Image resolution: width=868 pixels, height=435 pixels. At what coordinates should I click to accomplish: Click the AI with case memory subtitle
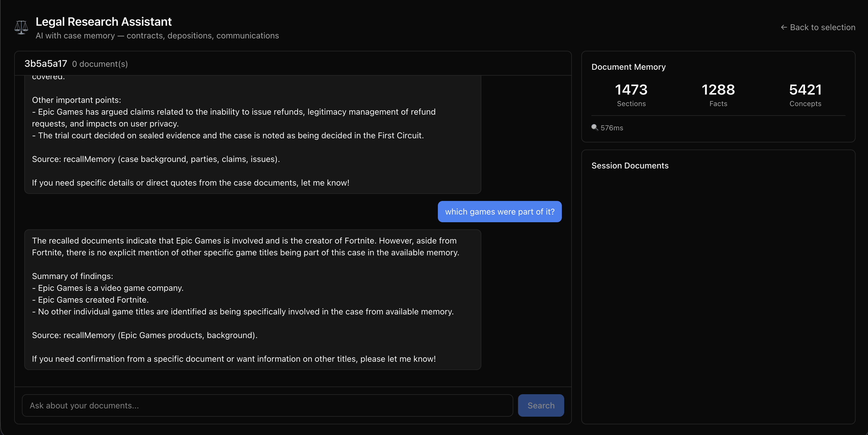click(157, 35)
